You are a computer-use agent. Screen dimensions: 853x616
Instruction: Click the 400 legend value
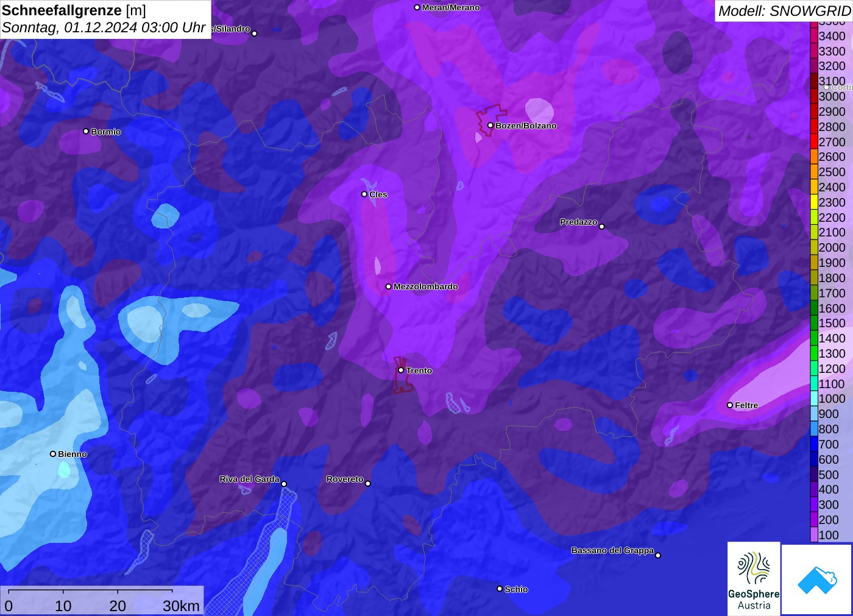pos(829,489)
